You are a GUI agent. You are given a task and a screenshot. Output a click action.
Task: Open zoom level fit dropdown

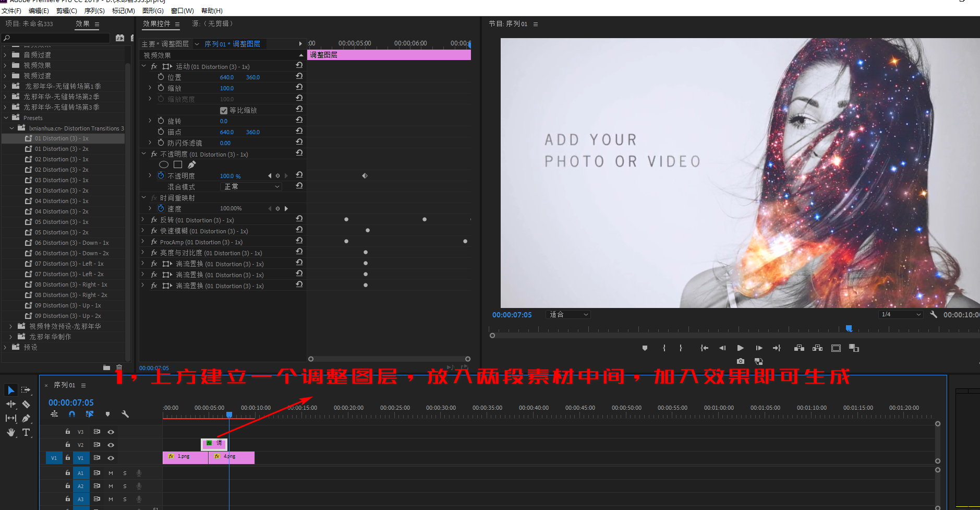click(568, 315)
